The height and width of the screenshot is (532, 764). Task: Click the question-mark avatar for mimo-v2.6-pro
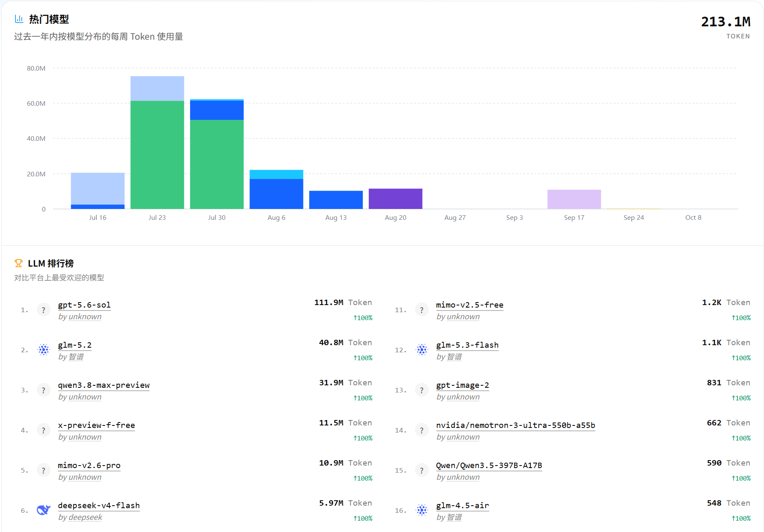point(43,470)
